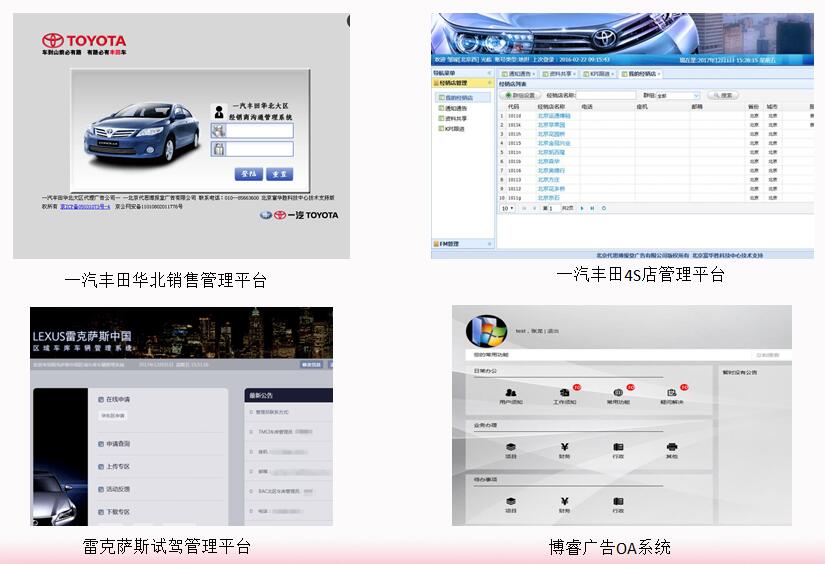This screenshot has height=564, width=825.
Task: Open 行政 icon under 待办事项
Action: 618,501
